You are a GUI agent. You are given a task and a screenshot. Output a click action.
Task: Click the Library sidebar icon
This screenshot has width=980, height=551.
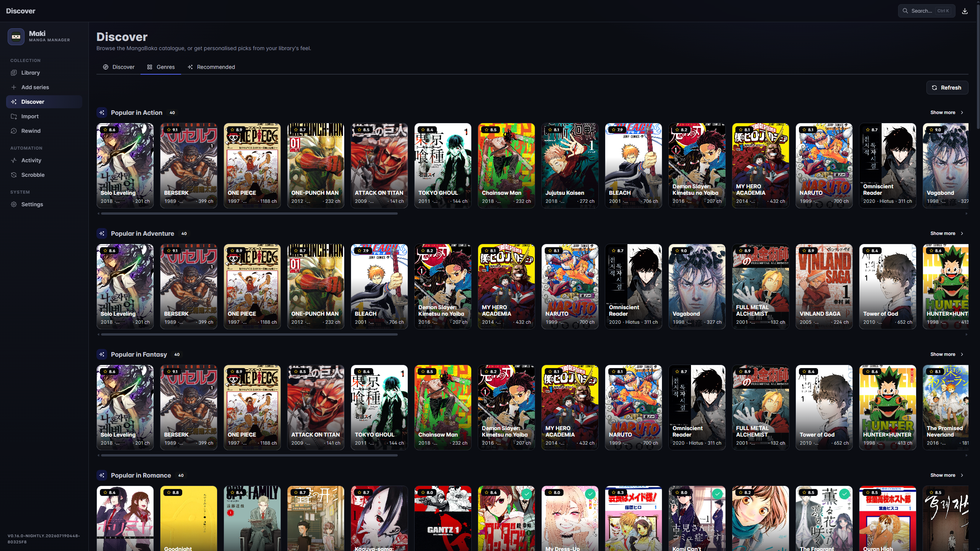[x=14, y=73]
